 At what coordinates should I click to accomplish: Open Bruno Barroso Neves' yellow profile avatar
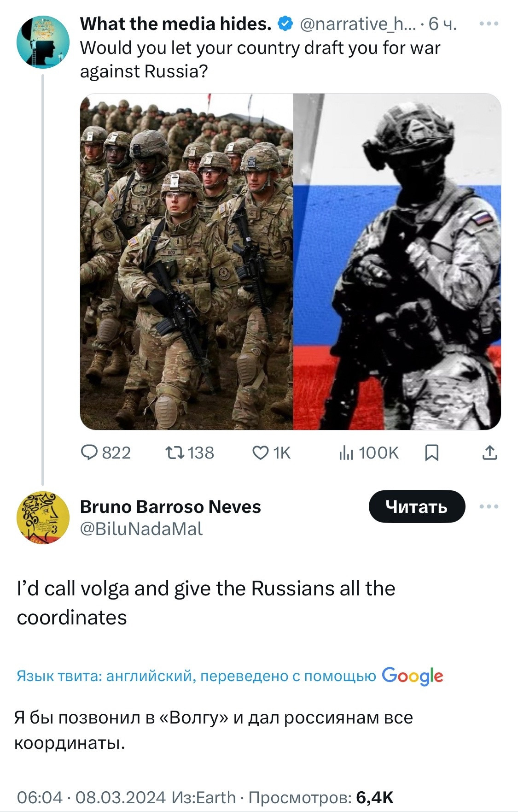42,517
